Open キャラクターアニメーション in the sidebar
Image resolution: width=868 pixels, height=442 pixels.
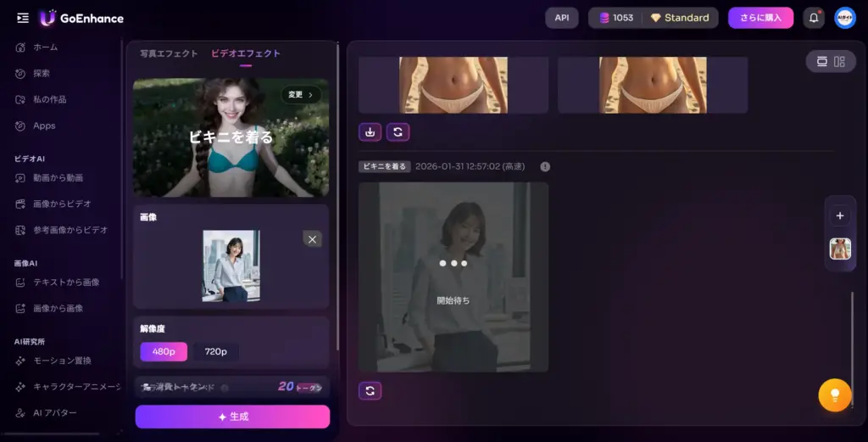[x=68, y=387]
